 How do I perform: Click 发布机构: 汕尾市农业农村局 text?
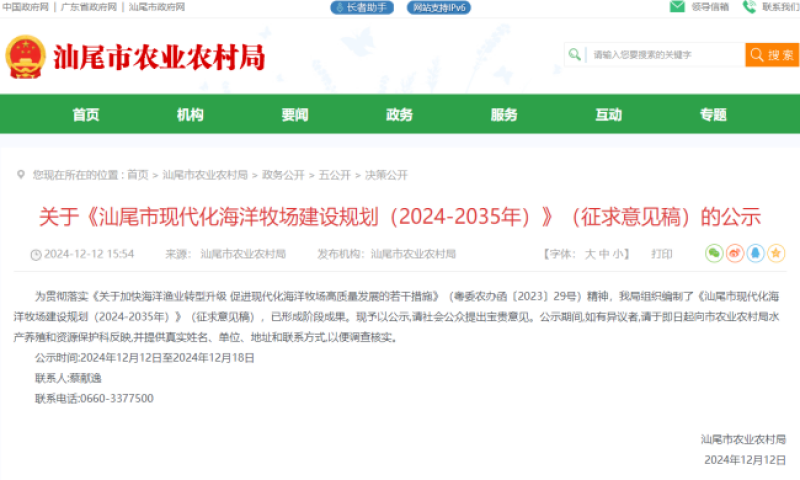coord(386,254)
